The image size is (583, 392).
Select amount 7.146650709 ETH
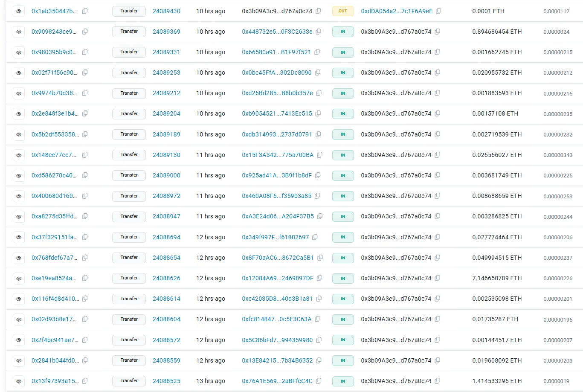point(497,278)
